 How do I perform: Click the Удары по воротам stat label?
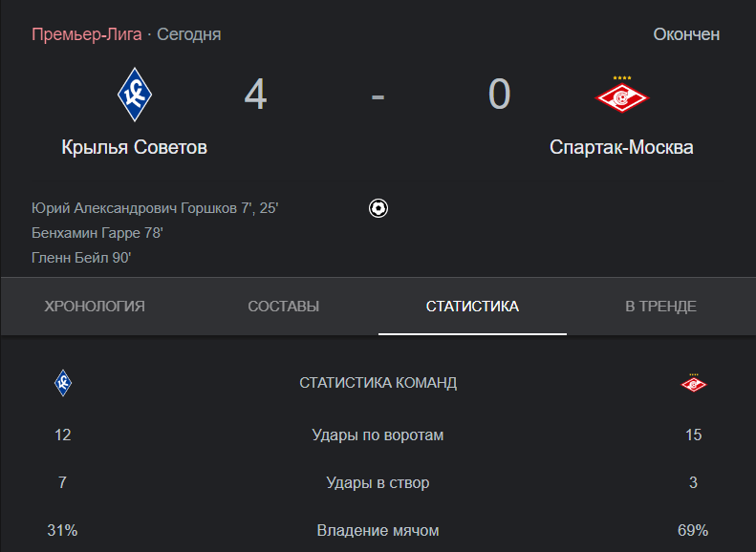click(x=378, y=435)
